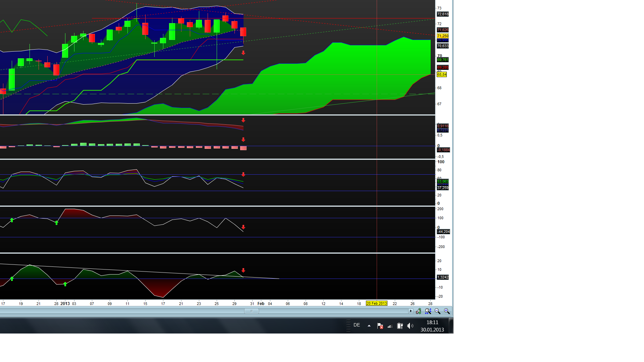Screen dimensions: 644x362
Task: Zoom in the chart with plus magnifier
Action: point(447,311)
